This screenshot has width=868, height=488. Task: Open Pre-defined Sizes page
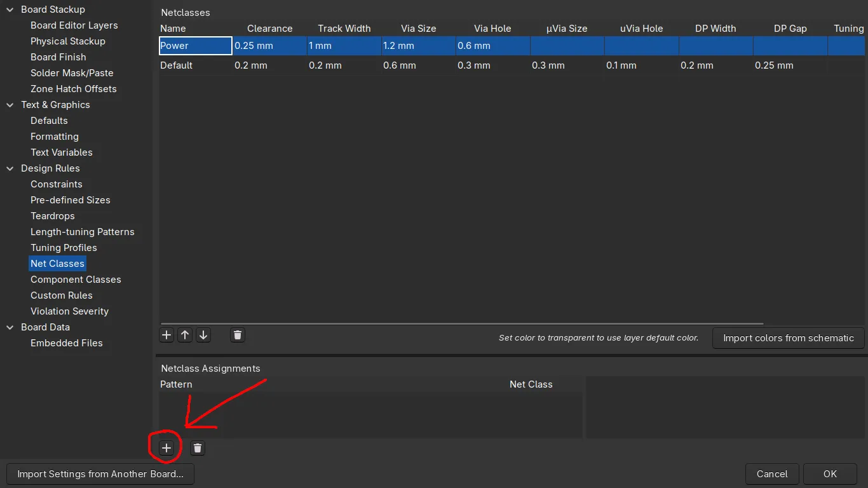tap(71, 200)
